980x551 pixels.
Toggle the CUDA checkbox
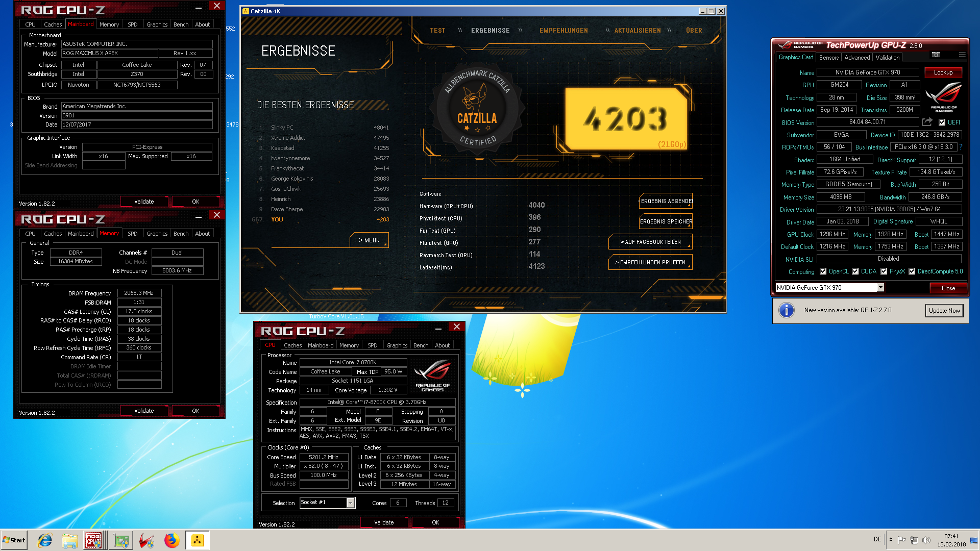point(855,271)
